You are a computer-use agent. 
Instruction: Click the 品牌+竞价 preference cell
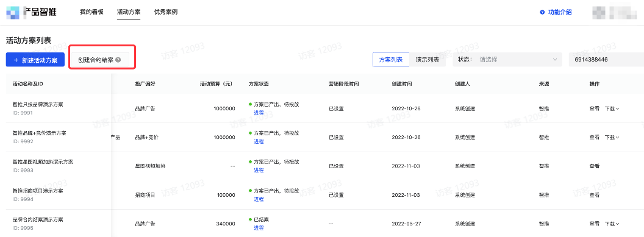point(146,137)
